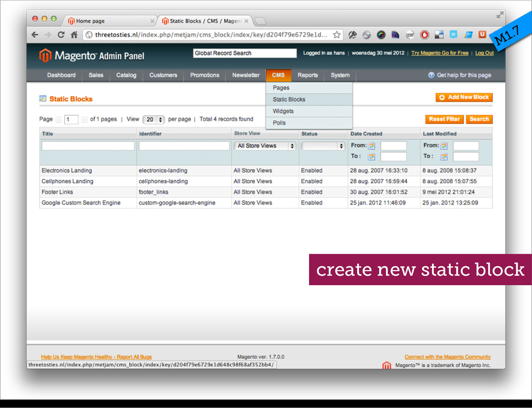Image resolution: width=532 pixels, height=410 pixels.
Task: Open the Newsletter menu
Action: pos(246,75)
